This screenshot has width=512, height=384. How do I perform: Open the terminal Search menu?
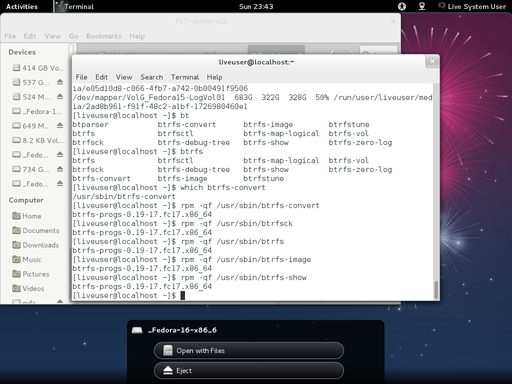coord(152,77)
